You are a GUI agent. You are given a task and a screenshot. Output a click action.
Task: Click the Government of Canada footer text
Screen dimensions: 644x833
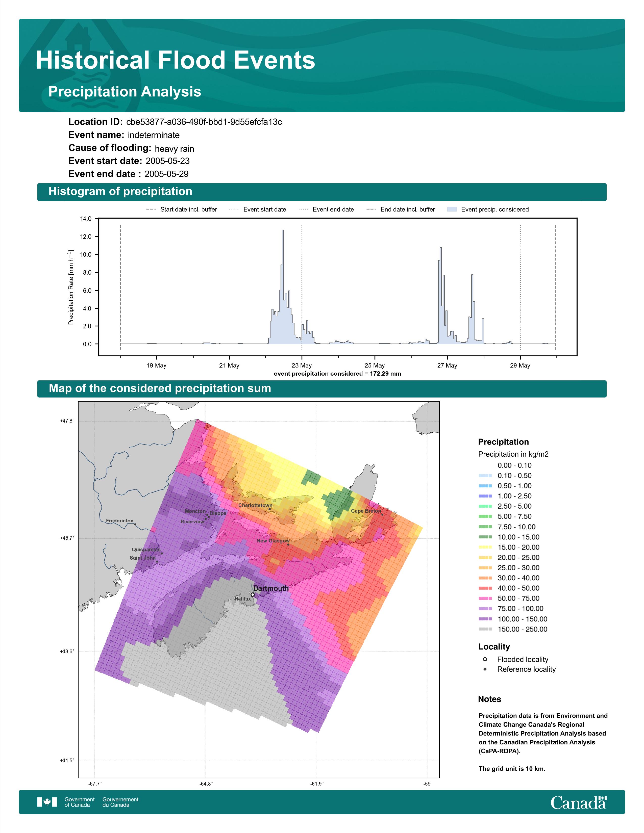point(79,802)
